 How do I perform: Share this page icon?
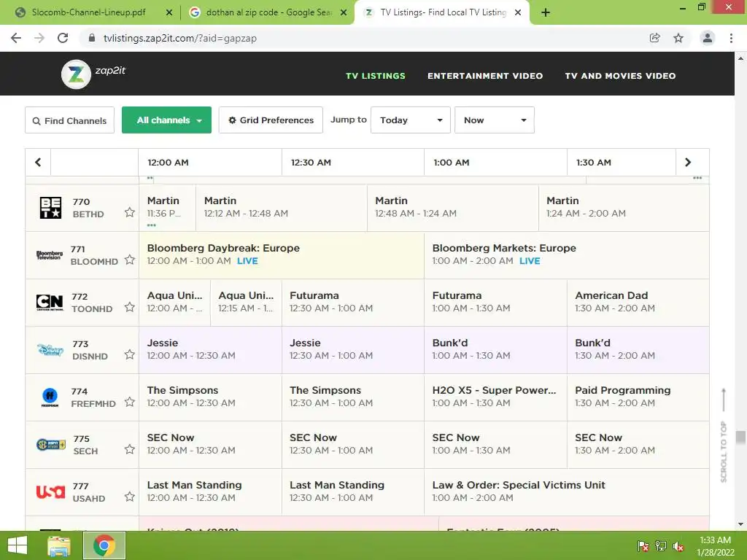click(x=655, y=38)
